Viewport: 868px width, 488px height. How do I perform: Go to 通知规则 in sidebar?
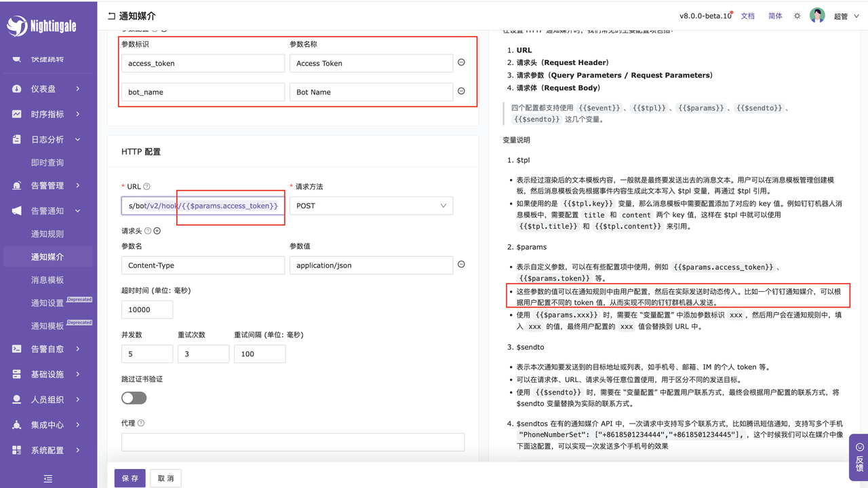point(47,234)
